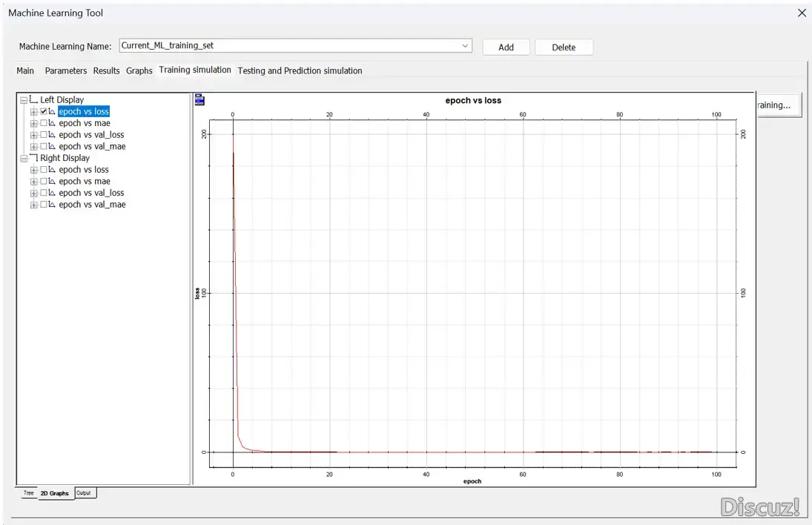
Task: Expand Right Display epoch vs mae node
Action: coord(33,182)
